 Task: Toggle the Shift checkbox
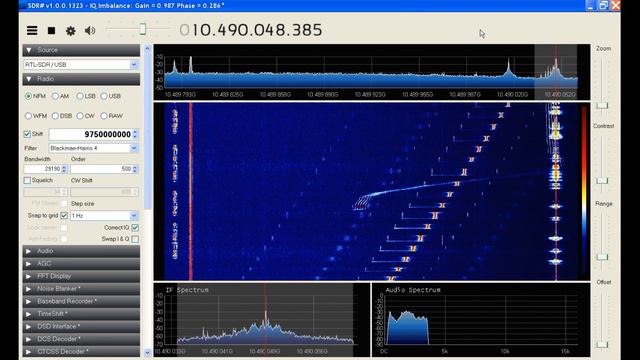coord(27,134)
